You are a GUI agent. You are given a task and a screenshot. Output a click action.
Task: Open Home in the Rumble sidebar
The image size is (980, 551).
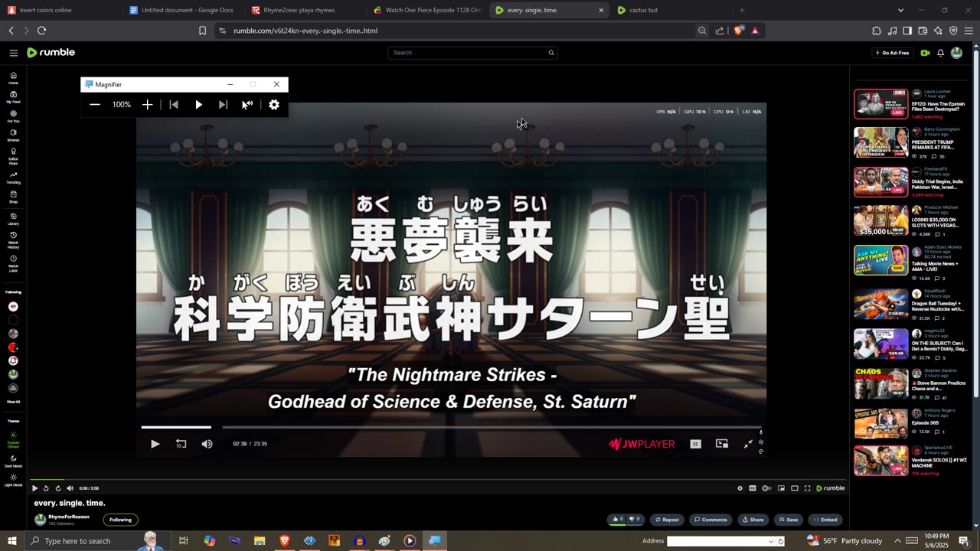click(x=13, y=78)
